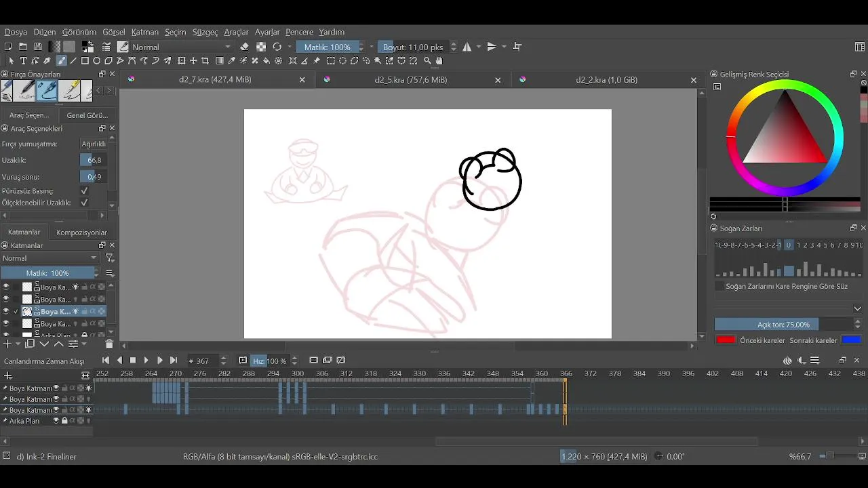The image size is (868, 488).
Task: Select the Move tool
Action: pos(193,60)
